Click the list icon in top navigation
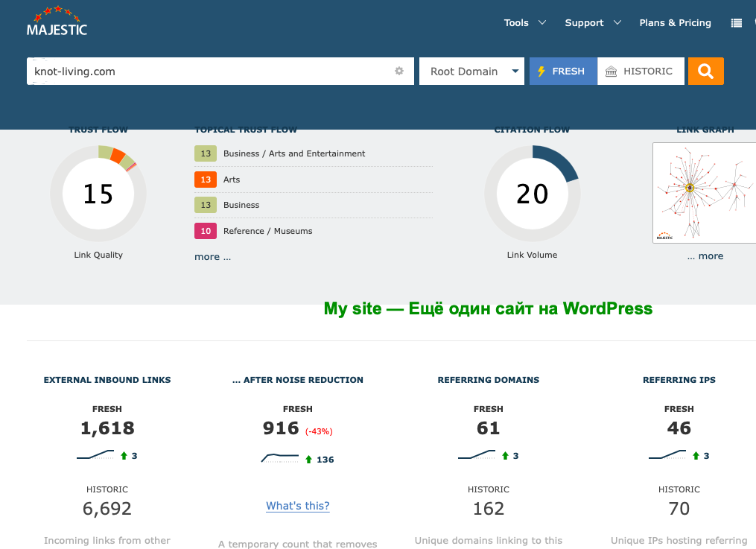756x549 pixels. pyautogui.click(x=736, y=23)
